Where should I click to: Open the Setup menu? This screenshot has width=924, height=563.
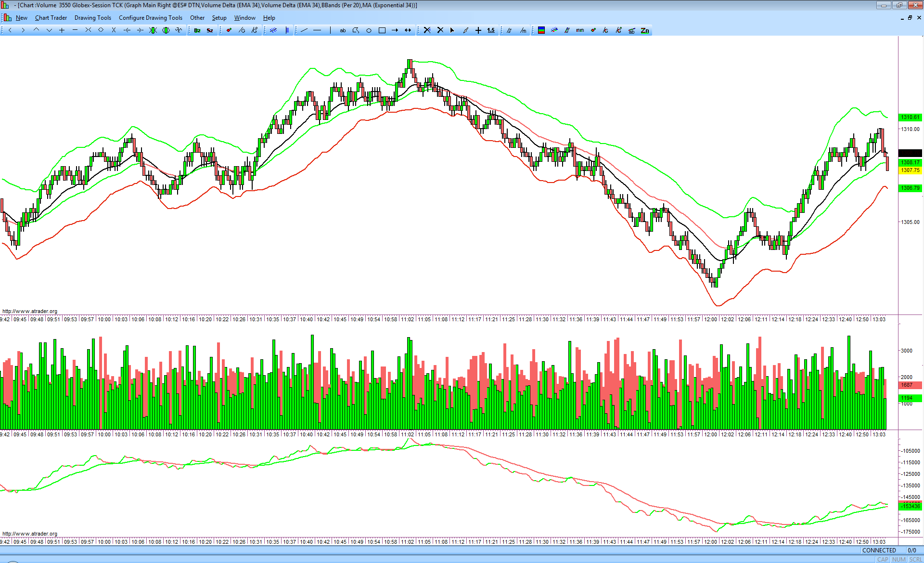(x=219, y=18)
